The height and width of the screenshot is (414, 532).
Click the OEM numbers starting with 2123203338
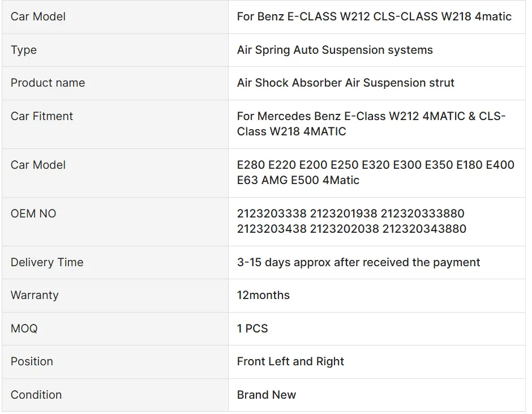[351, 221]
